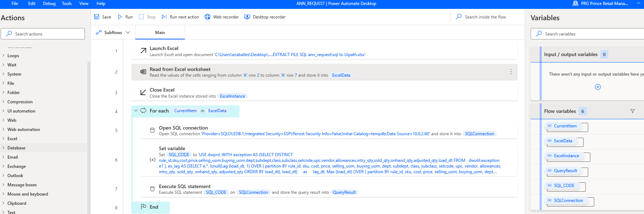Click the Search inside the flow field
Image resolution: width=644 pixels, height=214 pixels.
pos(487,17)
